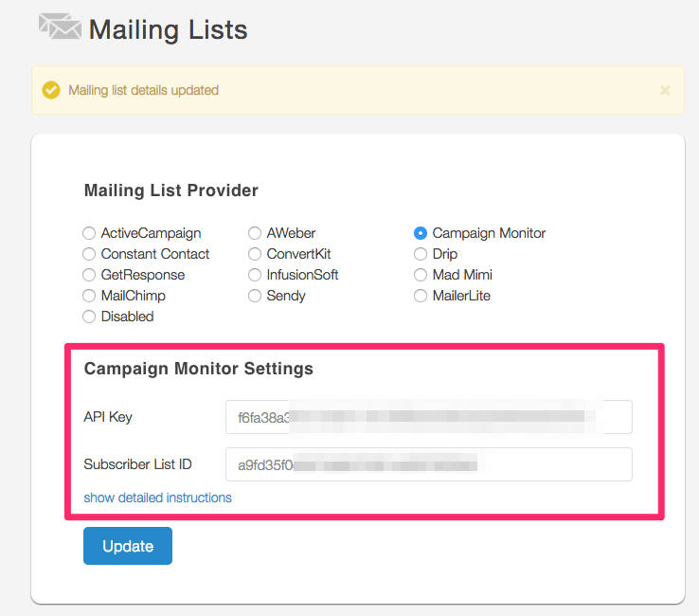
Task: Select the ActiveCampaign provider option
Action: (89, 233)
